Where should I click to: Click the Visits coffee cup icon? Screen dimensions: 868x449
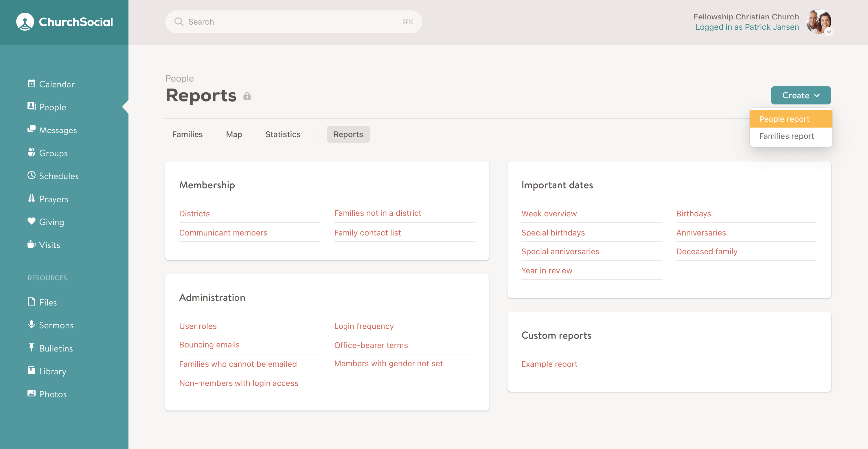pos(31,244)
